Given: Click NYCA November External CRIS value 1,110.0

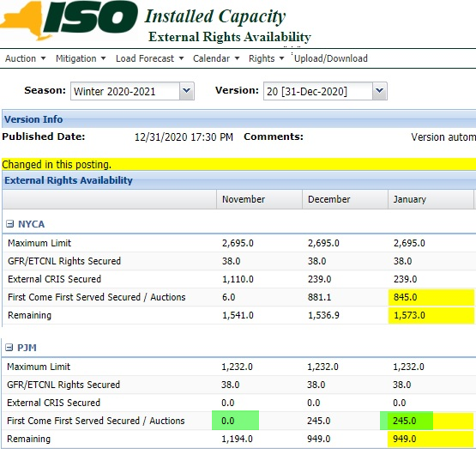Looking at the screenshot, I should pos(238,279).
